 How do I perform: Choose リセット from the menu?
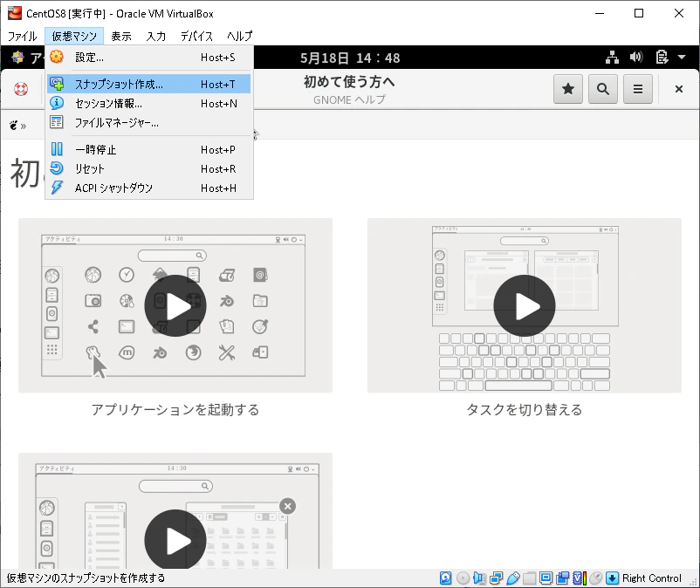(x=149, y=169)
